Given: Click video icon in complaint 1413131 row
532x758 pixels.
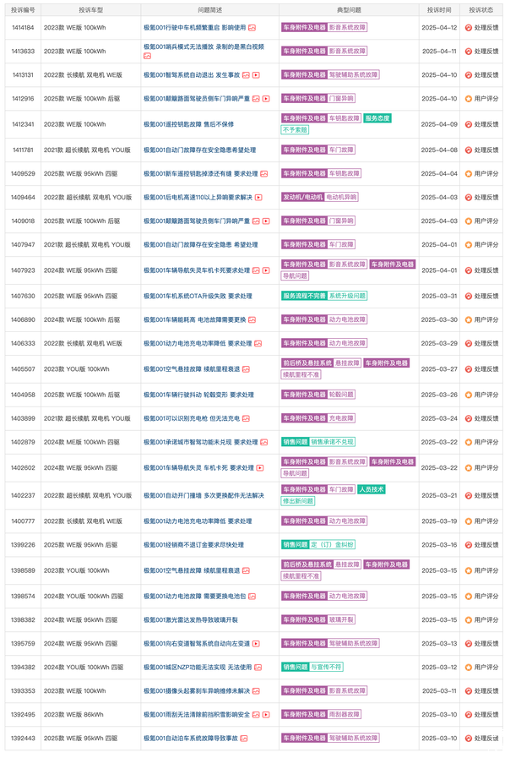Looking at the screenshot, I should (x=256, y=75).
